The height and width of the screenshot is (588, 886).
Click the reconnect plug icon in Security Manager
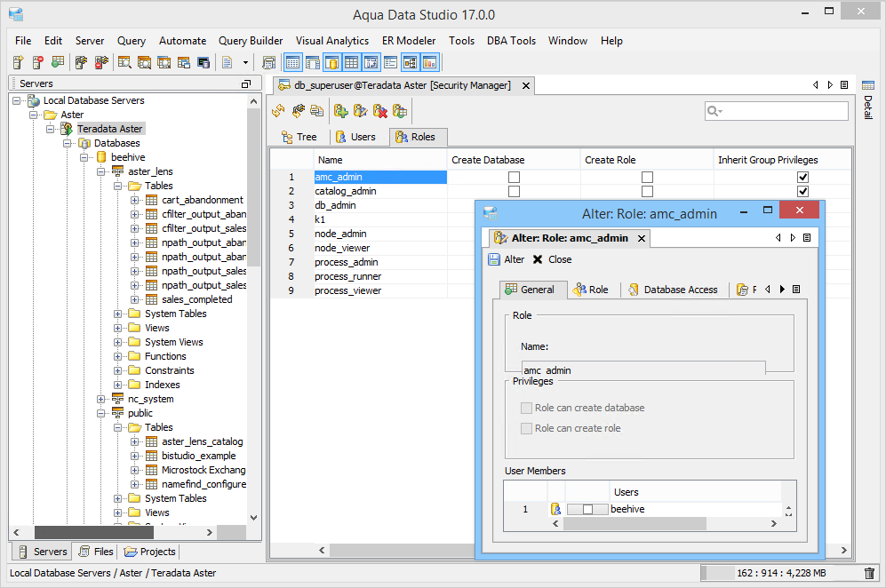pyautogui.click(x=299, y=111)
